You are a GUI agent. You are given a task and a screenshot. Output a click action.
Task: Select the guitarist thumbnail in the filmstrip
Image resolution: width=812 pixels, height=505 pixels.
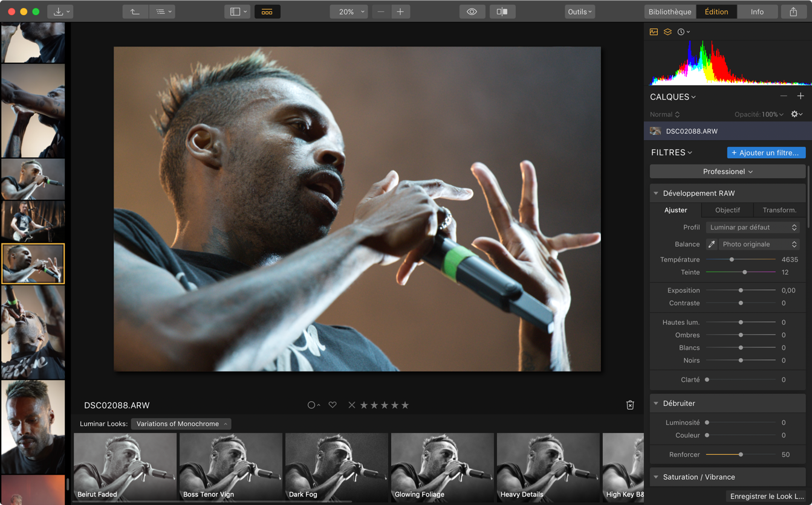[33, 222]
